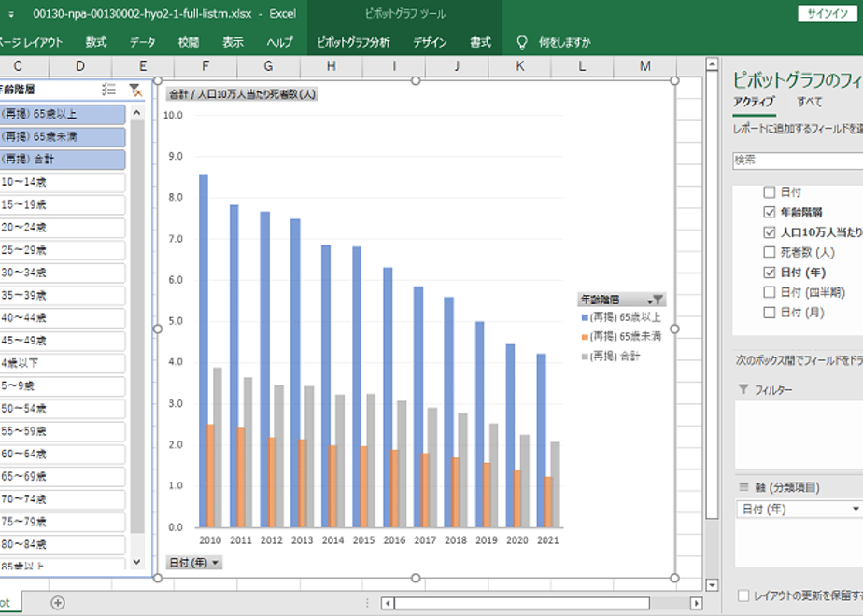The height and width of the screenshot is (616, 863).
Task: Check the 日付 (四半期) field checkbox
Action: pyautogui.click(x=770, y=292)
